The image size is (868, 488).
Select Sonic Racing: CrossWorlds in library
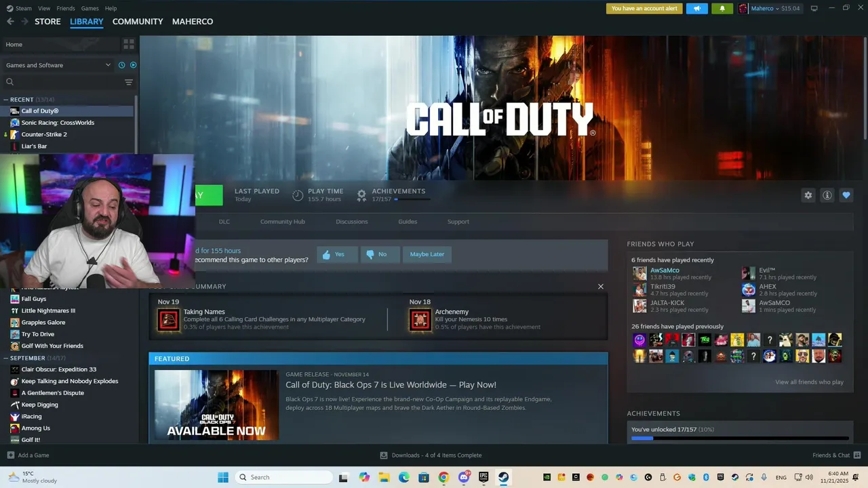point(58,123)
